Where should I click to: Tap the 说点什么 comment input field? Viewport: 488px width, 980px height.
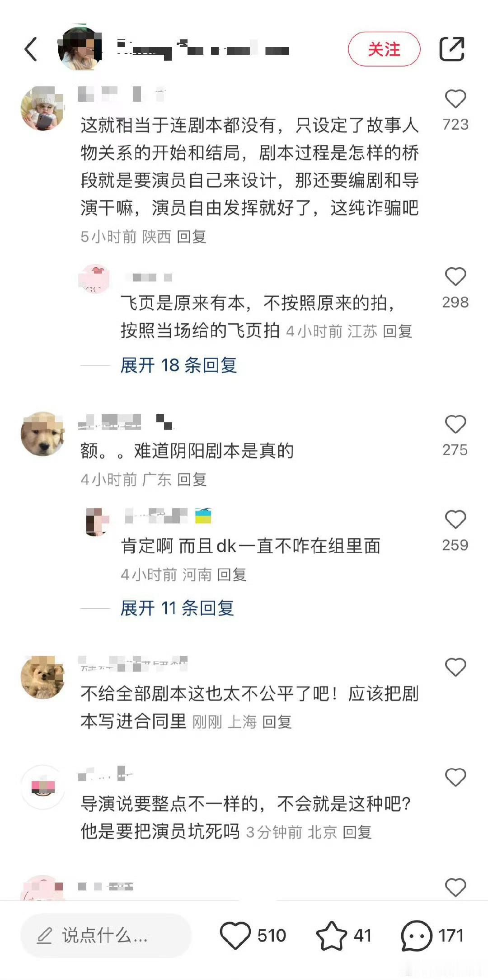pos(106,935)
